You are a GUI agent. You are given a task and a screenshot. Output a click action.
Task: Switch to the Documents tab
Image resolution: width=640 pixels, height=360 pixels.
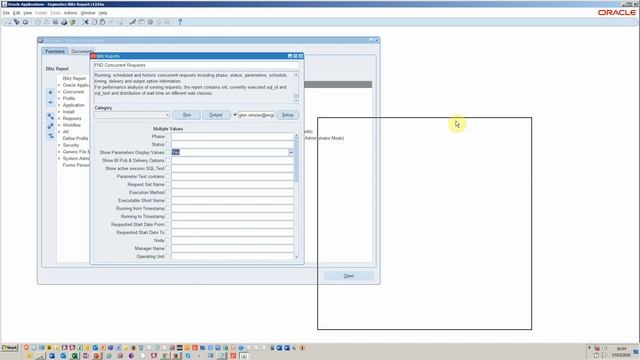click(81, 51)
